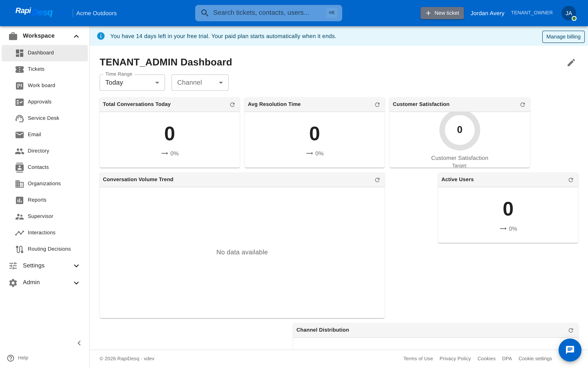Open the Channel filter dropdown
The width and height of the screenshot is (588, 368).
[200, 83]
